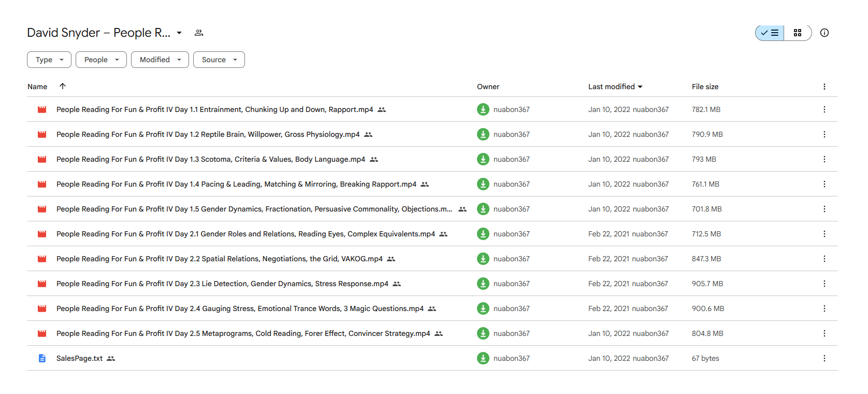Open Day 1.4 Pacing & Leading video
Image resolution: width=868 pixels, height=394 pixels.
pyautogui.click(x=236, y=184)
